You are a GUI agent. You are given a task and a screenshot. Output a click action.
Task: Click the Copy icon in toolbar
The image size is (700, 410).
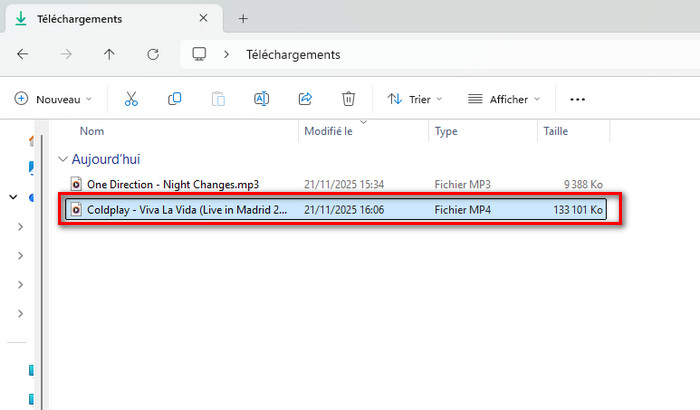[175, 99]
